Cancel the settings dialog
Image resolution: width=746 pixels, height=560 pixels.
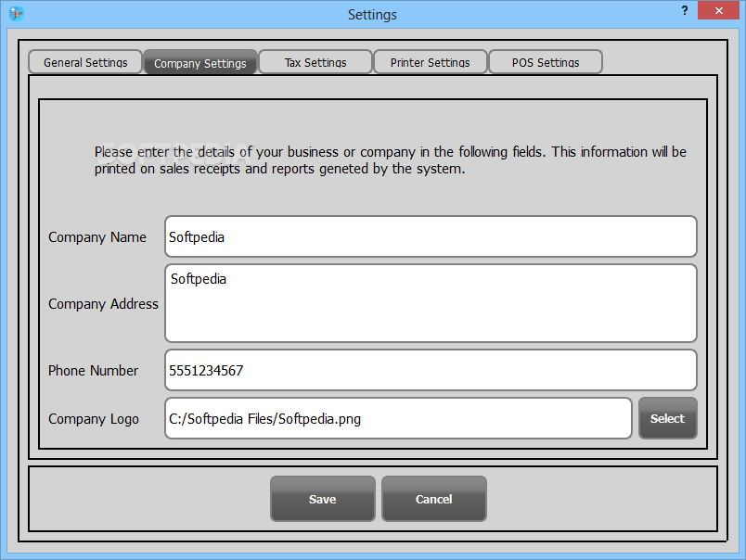(x=434, y=499)
